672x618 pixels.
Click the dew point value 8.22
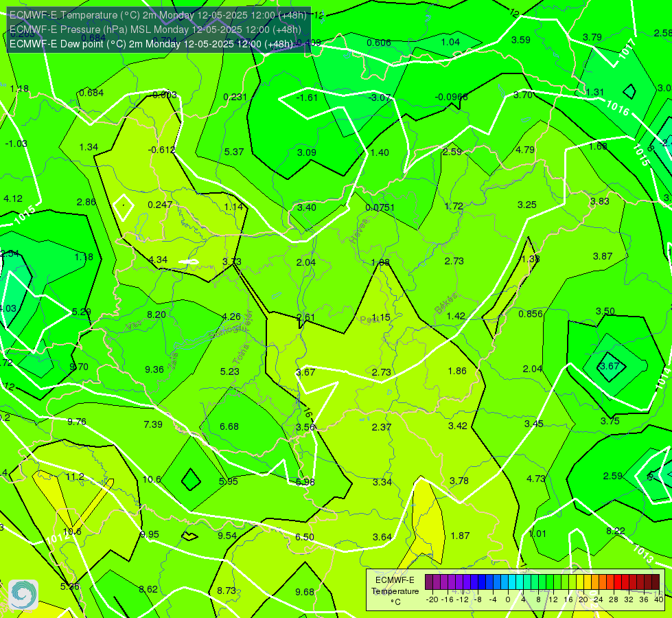(616, 531)
